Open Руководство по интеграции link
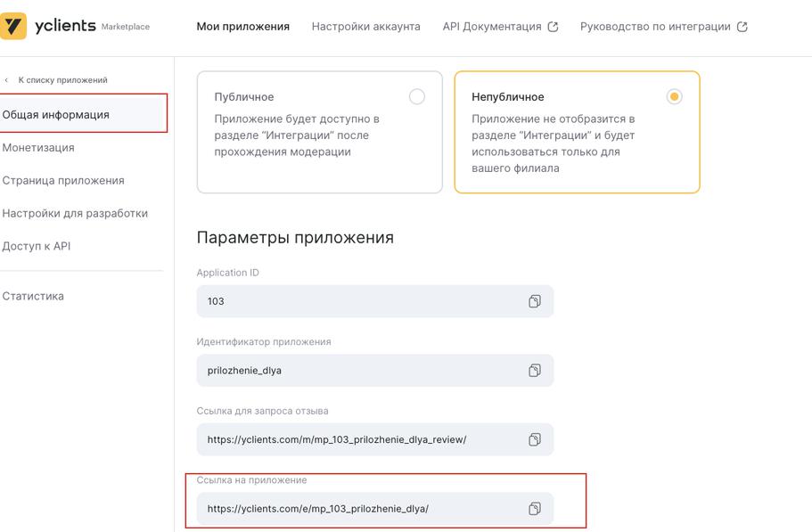The height and width of the screenshot is (532, 812). (655, 27)
